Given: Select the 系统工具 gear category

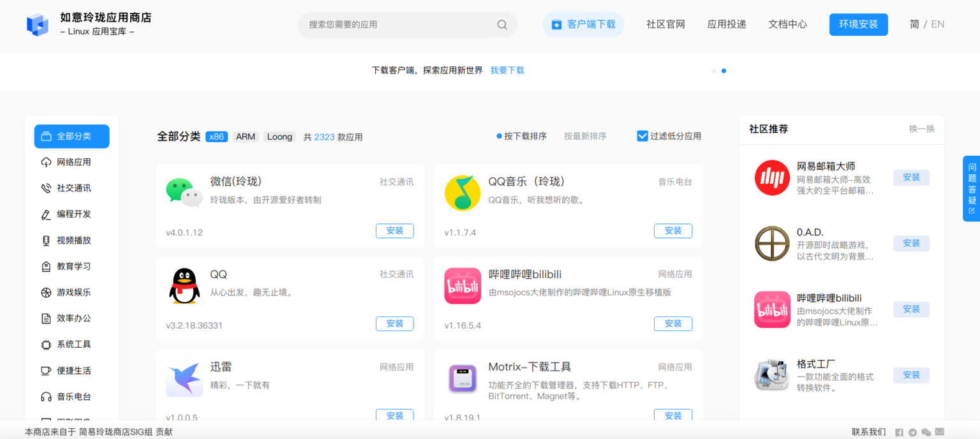Looking at the screenshot, I should (71, 344).
